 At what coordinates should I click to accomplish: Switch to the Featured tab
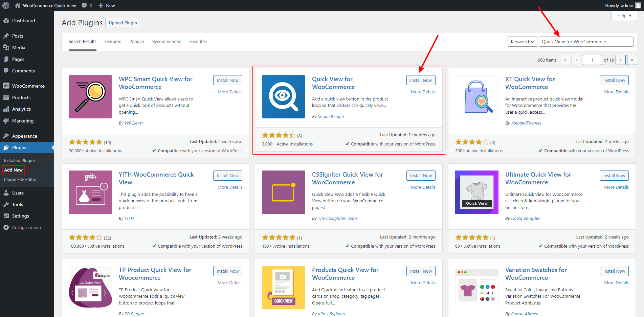click(113, 42)
